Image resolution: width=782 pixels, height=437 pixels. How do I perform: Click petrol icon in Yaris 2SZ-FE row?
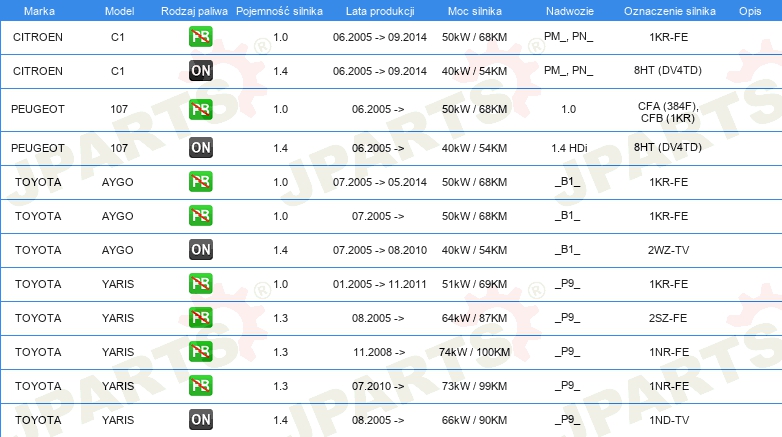(x=200, y=317)
